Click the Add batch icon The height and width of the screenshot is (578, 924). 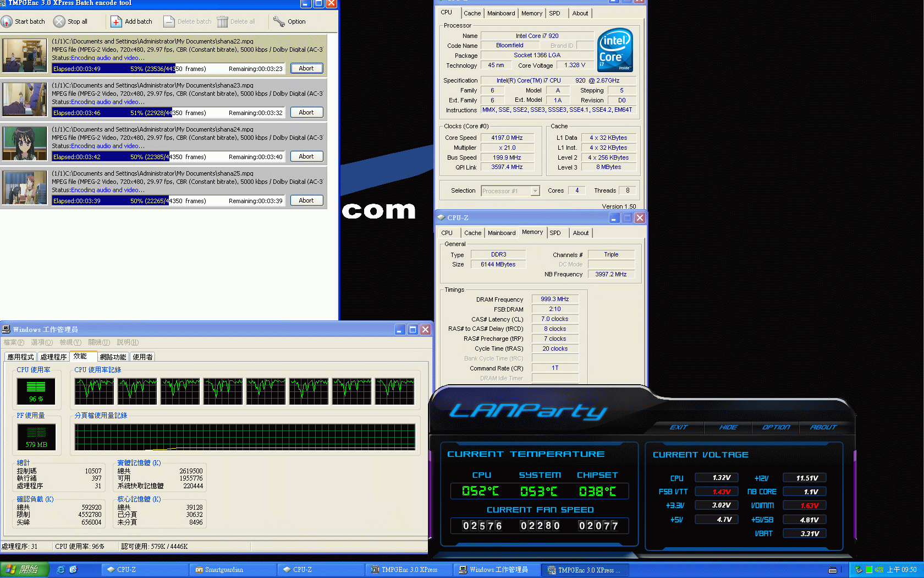(116, 21)
